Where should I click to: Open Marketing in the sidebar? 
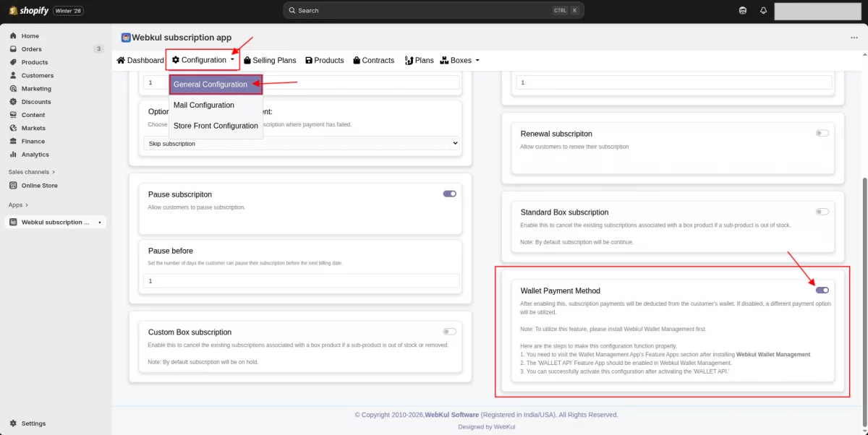[x=36, y=88]
